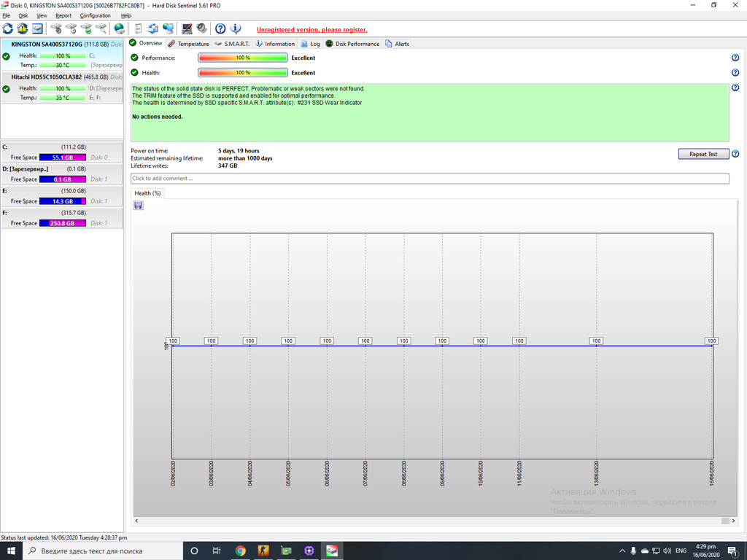The width and height of the screenshot is (747, 560).
Task: Click the Health 100% gradient bar
Action: coord(243,73)
